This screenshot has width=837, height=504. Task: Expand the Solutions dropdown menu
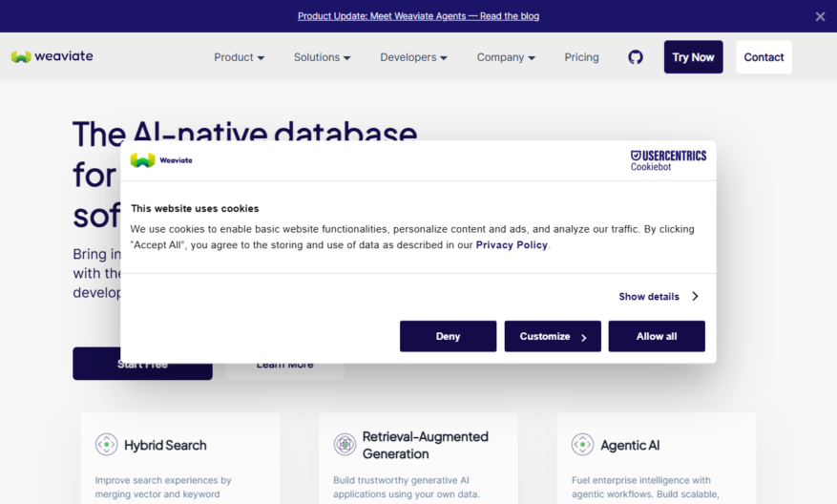click(x=322, y=57)
